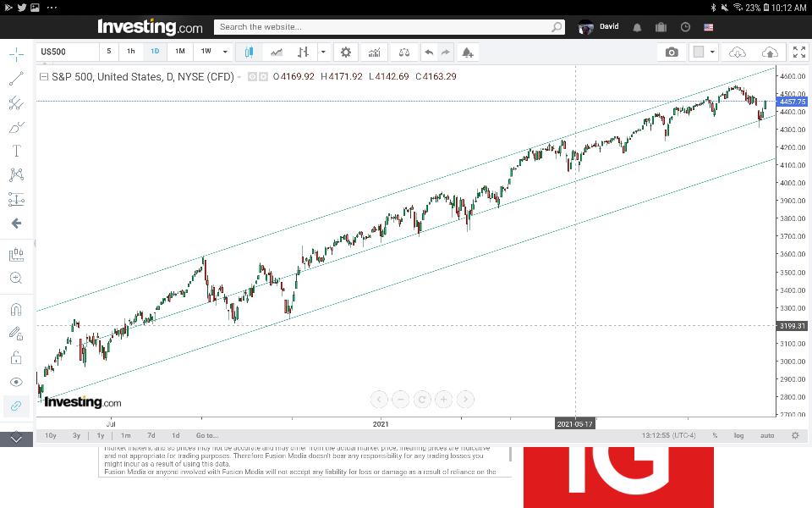Click the left sidebar back arrow
Viewport: 812px width, 508px height.
[x=16, y=224]
